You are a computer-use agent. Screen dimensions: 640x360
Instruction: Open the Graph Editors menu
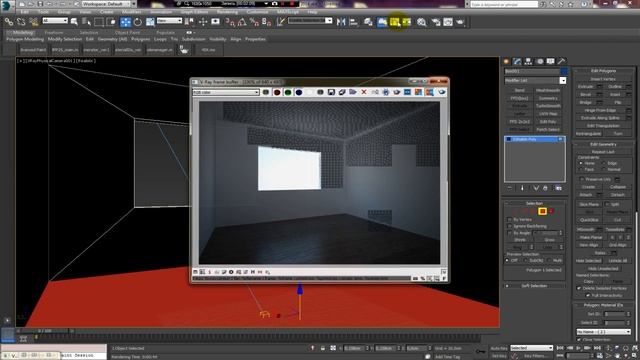click(x=194, y=12)
